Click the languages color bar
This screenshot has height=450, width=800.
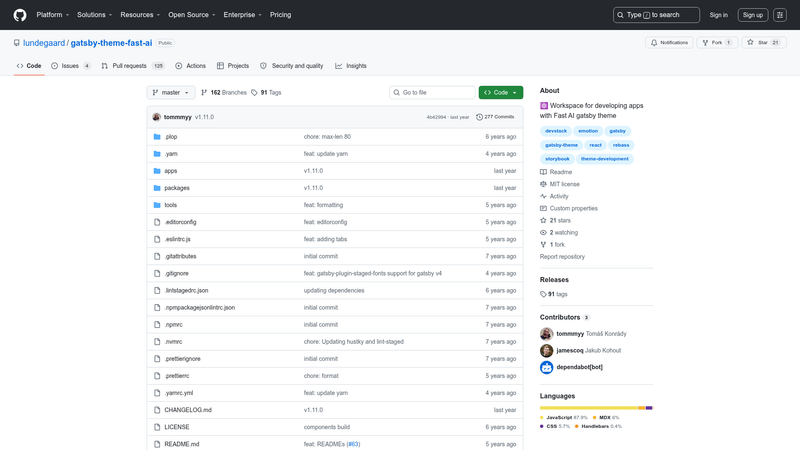pyautogui.click(x=596, y=408)
